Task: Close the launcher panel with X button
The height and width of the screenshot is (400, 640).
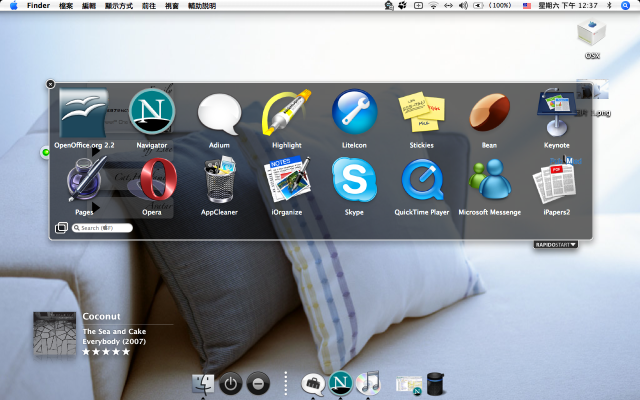Action: [x=50, y=84]
